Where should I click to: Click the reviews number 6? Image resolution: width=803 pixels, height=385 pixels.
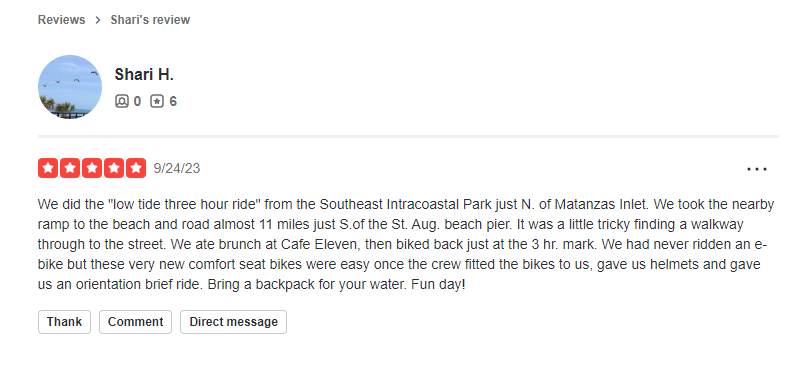pos(173,101)
